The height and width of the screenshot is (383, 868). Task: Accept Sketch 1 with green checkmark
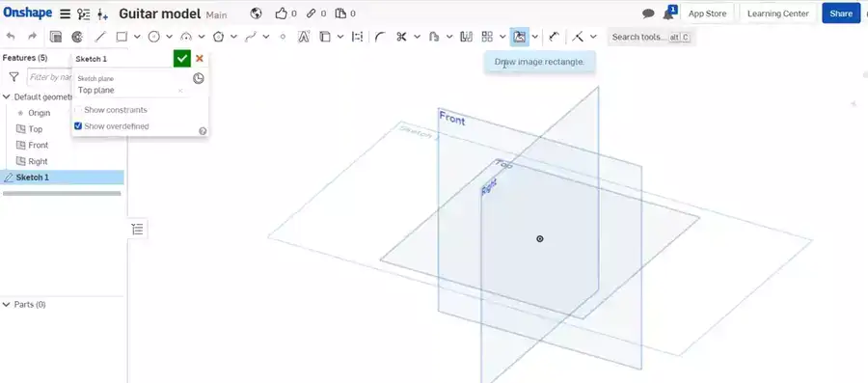(181, 58)
